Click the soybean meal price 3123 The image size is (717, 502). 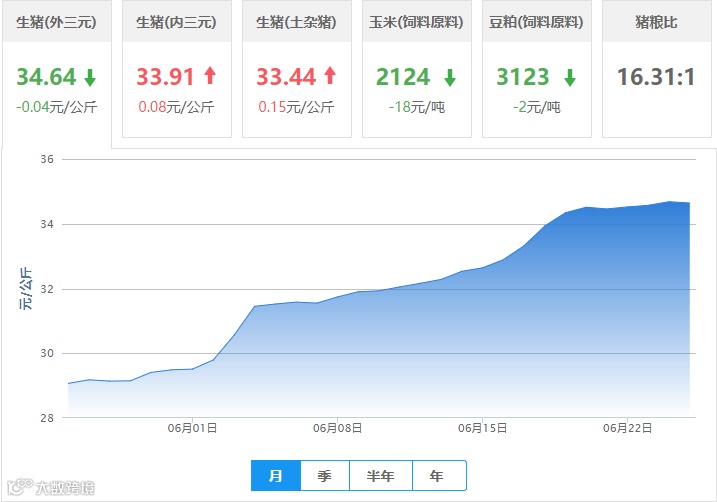click(523, 77)
